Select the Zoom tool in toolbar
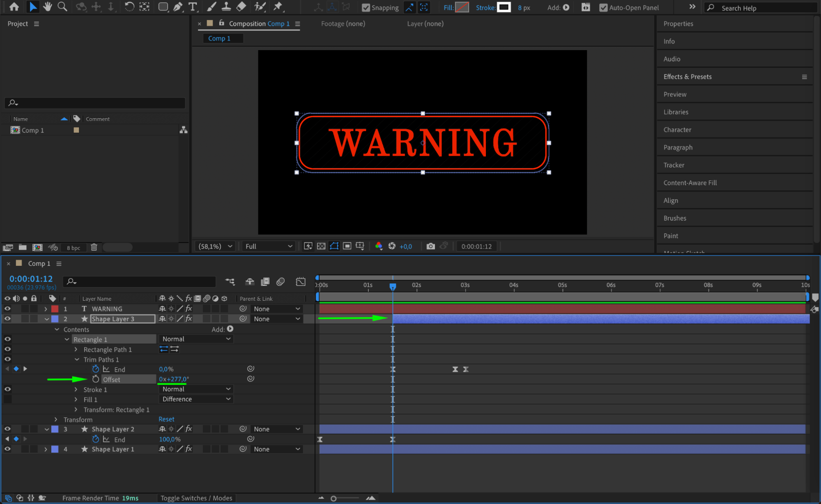 pyautogui.click(x=62, y=7)
